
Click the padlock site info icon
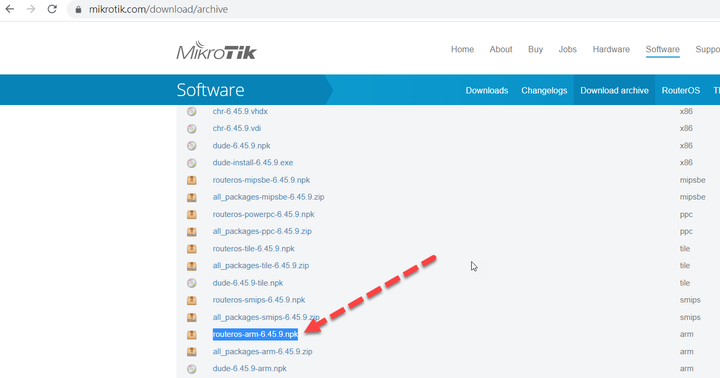click(79, 10)
